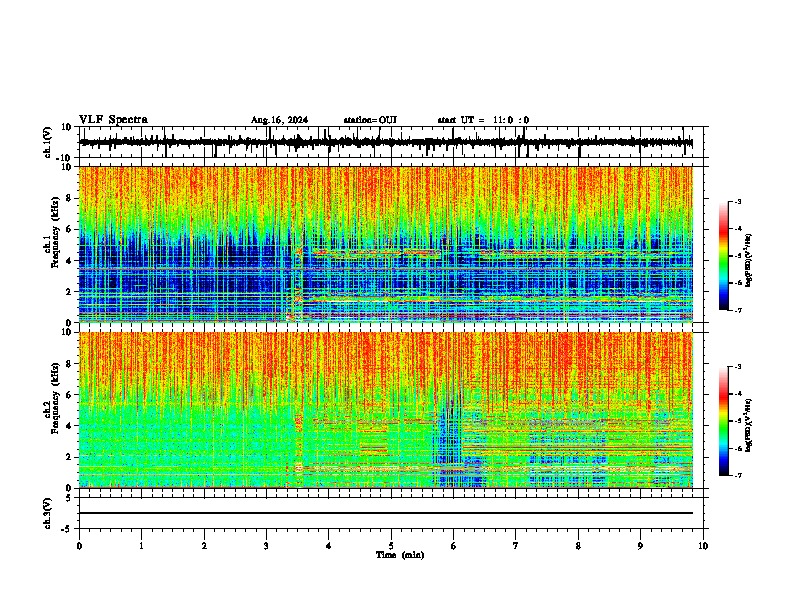This screenshot has height=612, width=792.
Task: Click the ch.1 spectrogram color scale bar
Action: (723, 256)
